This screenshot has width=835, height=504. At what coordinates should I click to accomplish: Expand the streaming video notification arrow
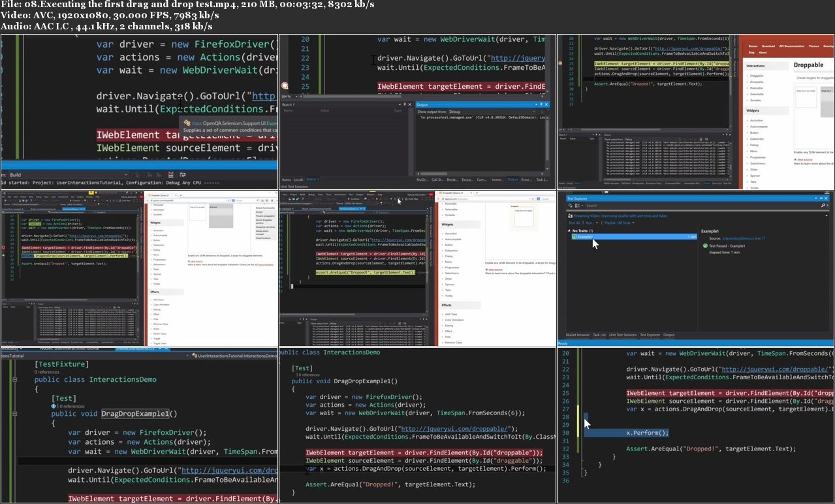(x=828, y=215)
